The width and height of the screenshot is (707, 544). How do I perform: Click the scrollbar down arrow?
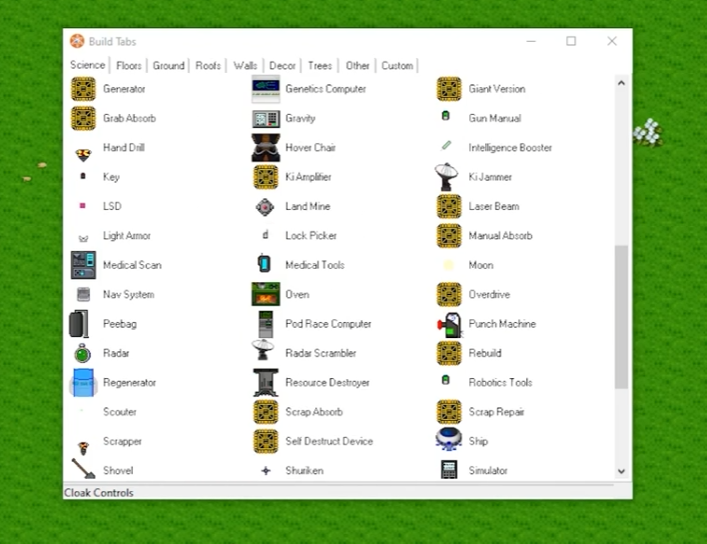[x=621, y=471]
